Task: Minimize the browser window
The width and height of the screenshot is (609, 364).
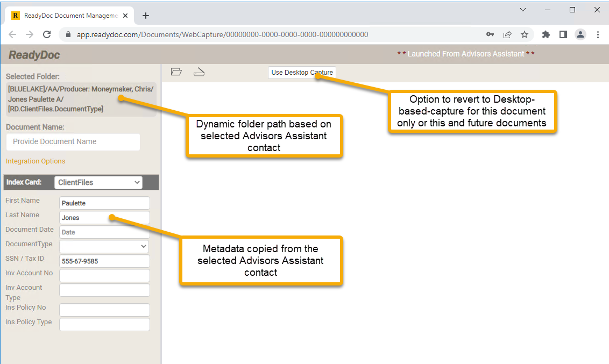Action: pos(548,10)
